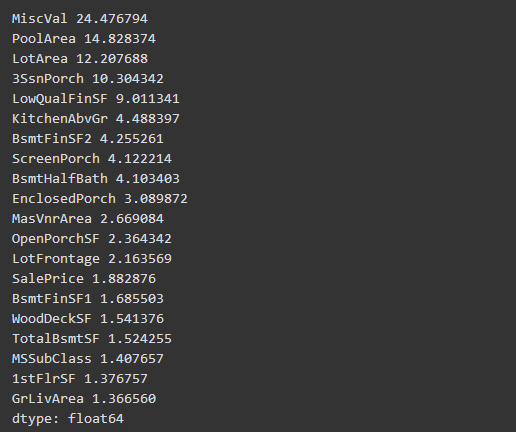
Task: Click the LotArea 12.207688 text
Action: point(80,59)
